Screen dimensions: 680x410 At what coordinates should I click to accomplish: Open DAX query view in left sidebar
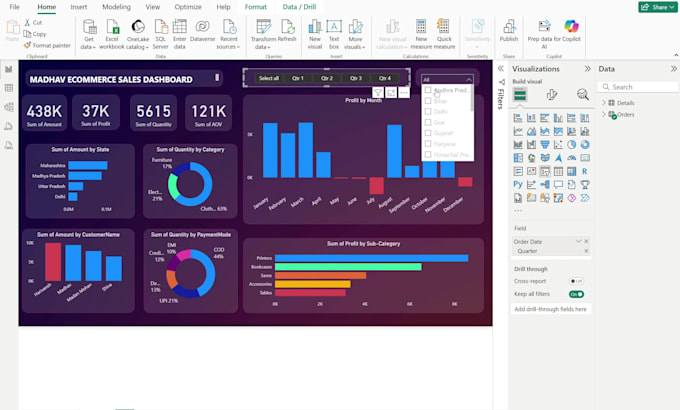point(9,126)
